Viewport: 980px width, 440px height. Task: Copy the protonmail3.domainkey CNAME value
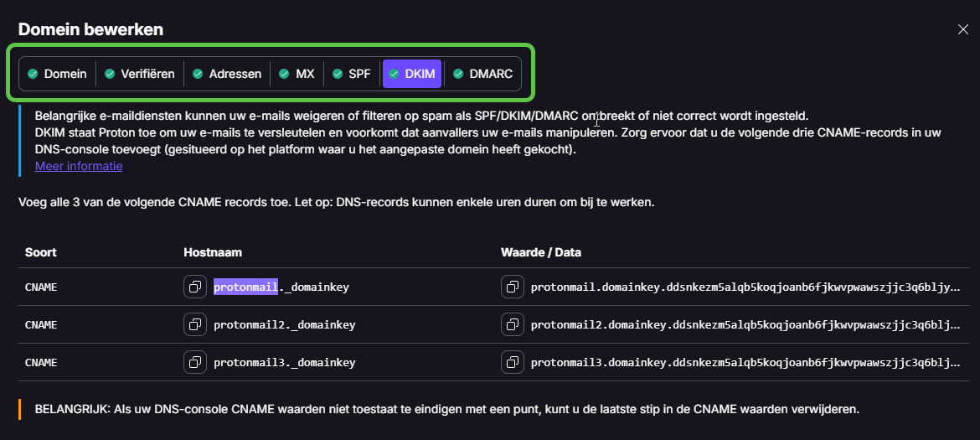(512, 362)
